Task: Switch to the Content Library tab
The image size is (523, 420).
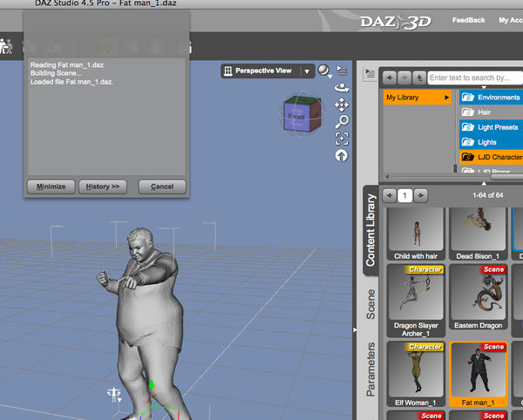Action: [370, 230]
